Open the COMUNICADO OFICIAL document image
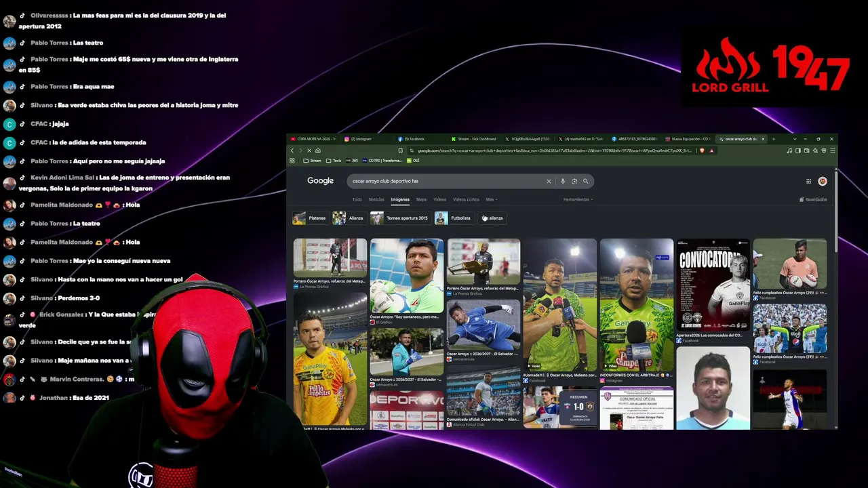868x488 pixels. (637, 409)
